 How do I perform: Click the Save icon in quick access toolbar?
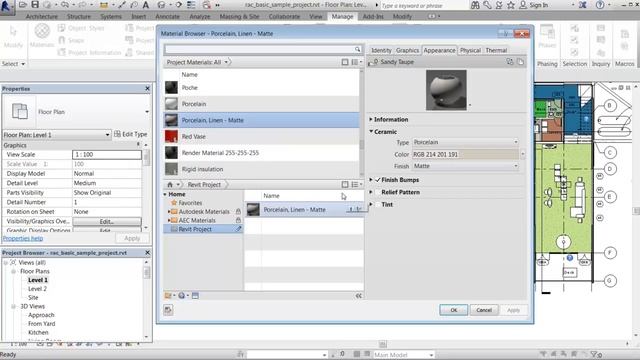coord(35,5)
